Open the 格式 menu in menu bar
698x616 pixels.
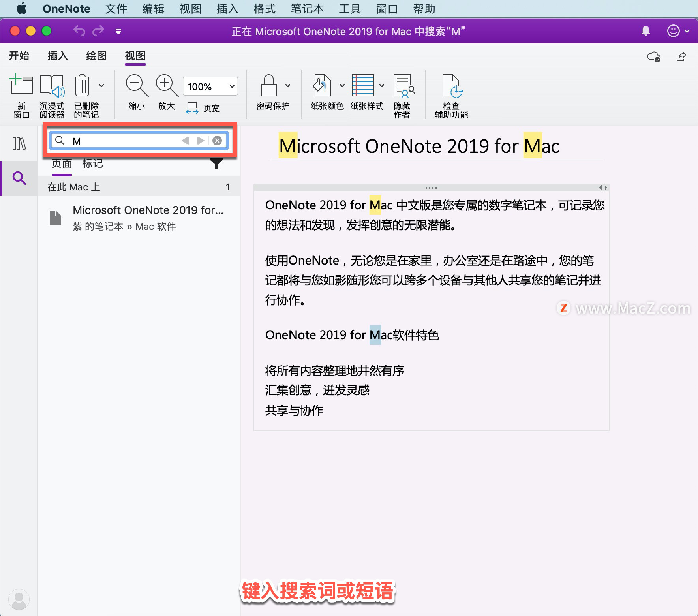pyautogui.click(x=265, y=9)
